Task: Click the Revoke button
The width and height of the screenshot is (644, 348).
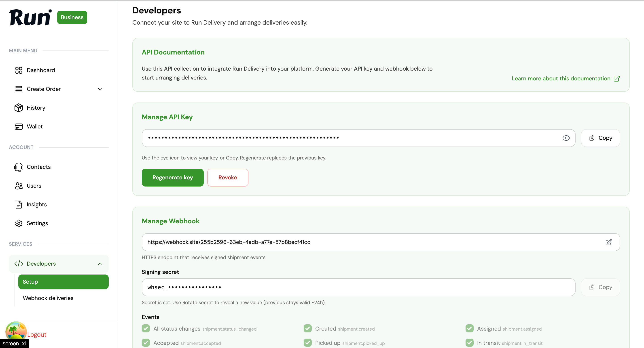Action: click(228, 178)
